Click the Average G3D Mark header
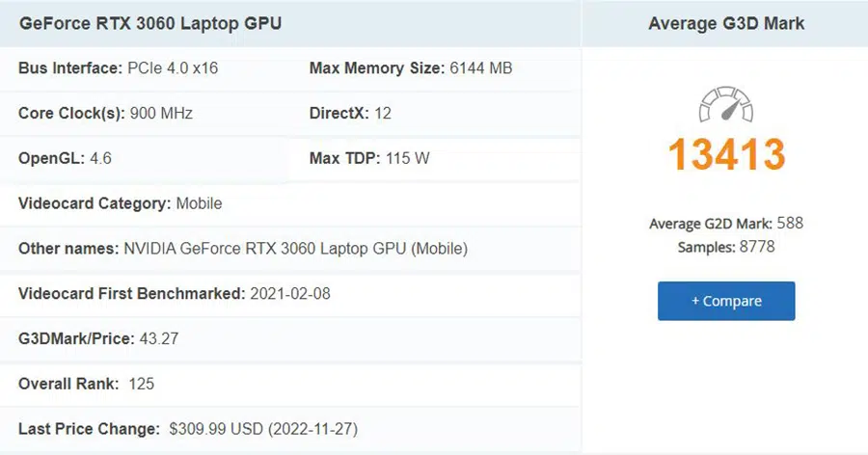This screenshot has height=455, width=868. (726, 23)
